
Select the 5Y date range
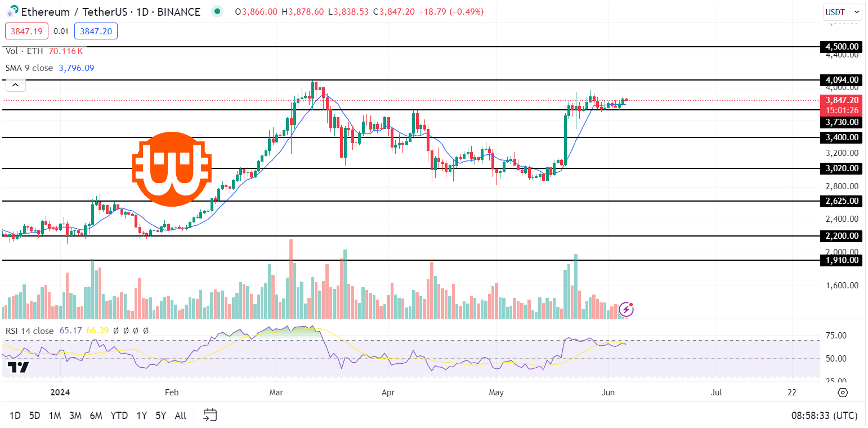161,416
